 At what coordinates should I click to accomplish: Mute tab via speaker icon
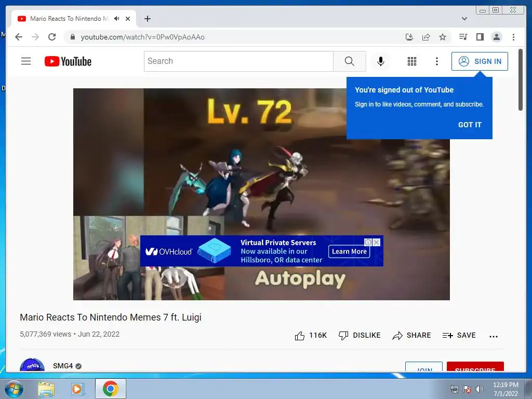tap(117, 19)
